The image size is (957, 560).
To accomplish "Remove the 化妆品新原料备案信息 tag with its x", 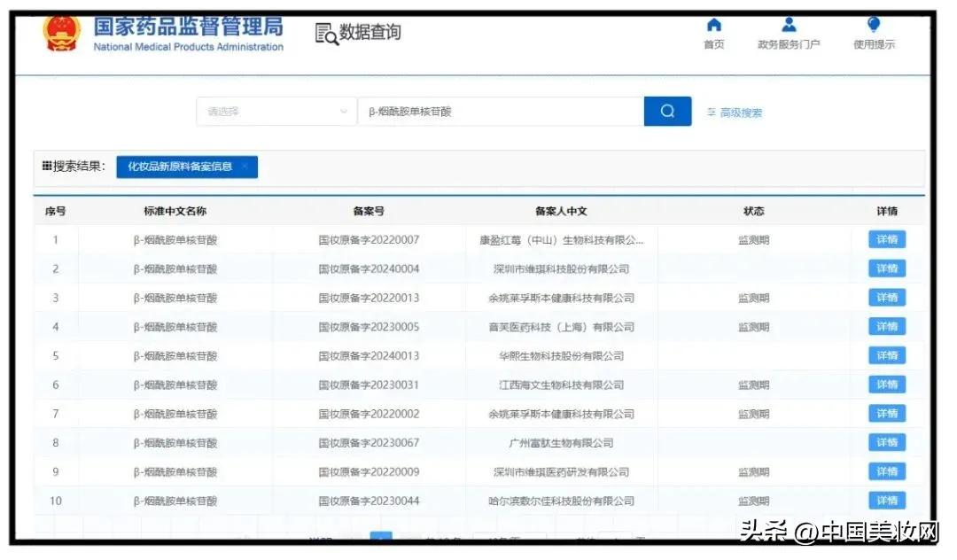I will pos(245,167).
